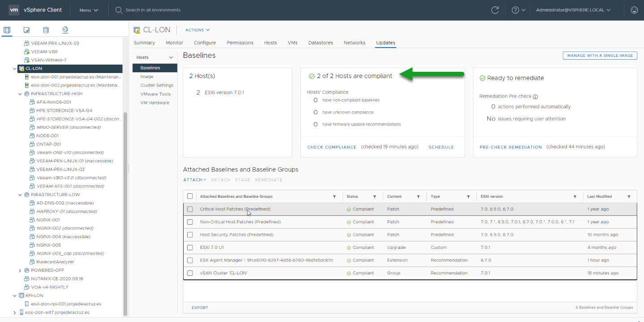Check the Non-Critical Host Patches row checkbox
The height and width of the screenshot is (322, 644).
190,222
